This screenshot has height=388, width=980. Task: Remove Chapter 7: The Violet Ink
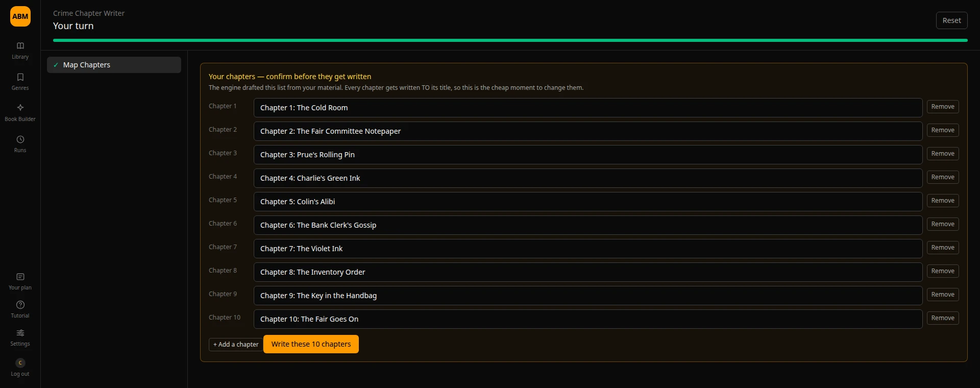(943, 248)
